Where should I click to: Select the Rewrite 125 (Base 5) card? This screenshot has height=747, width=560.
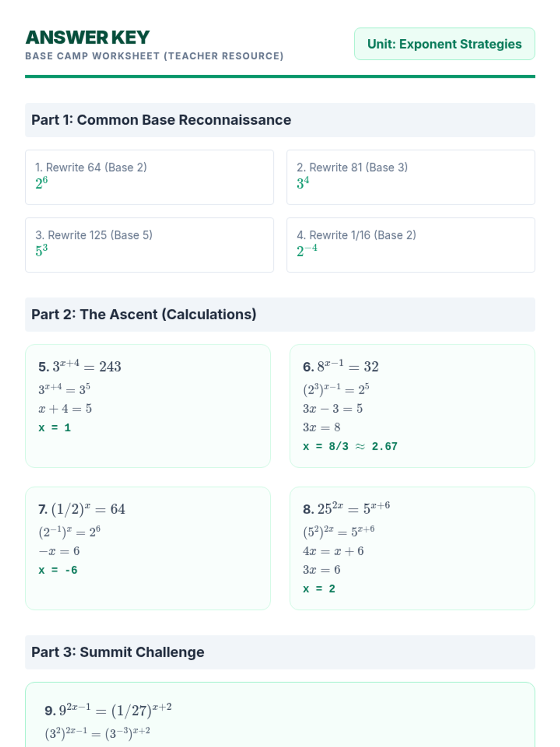(x=149, y=245)
